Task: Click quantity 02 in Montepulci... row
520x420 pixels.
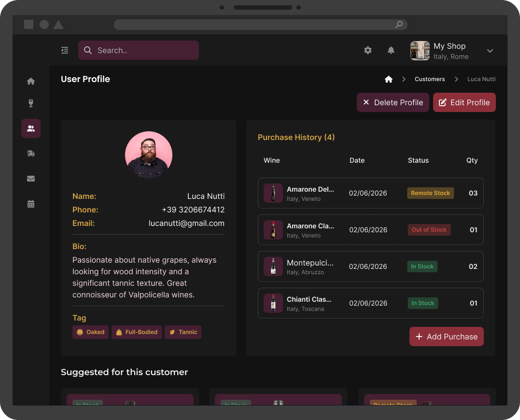Action: pyautogui.click(x=473, y=266)
